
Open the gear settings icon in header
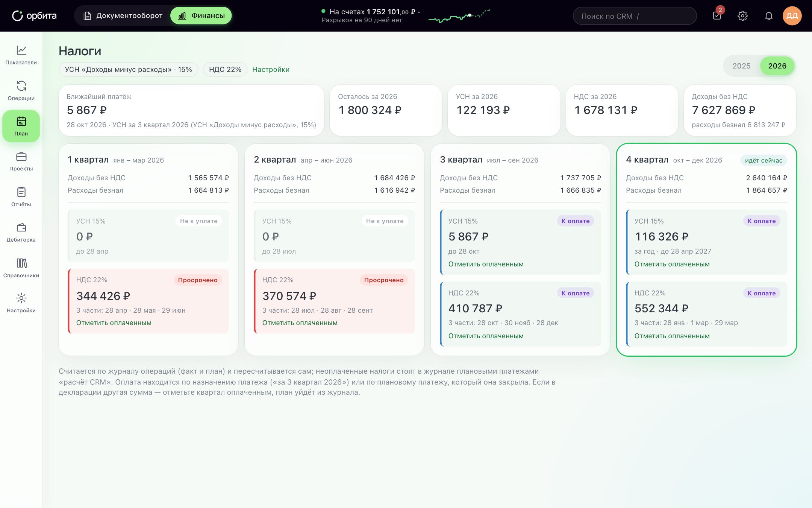[x=742, y=16]
